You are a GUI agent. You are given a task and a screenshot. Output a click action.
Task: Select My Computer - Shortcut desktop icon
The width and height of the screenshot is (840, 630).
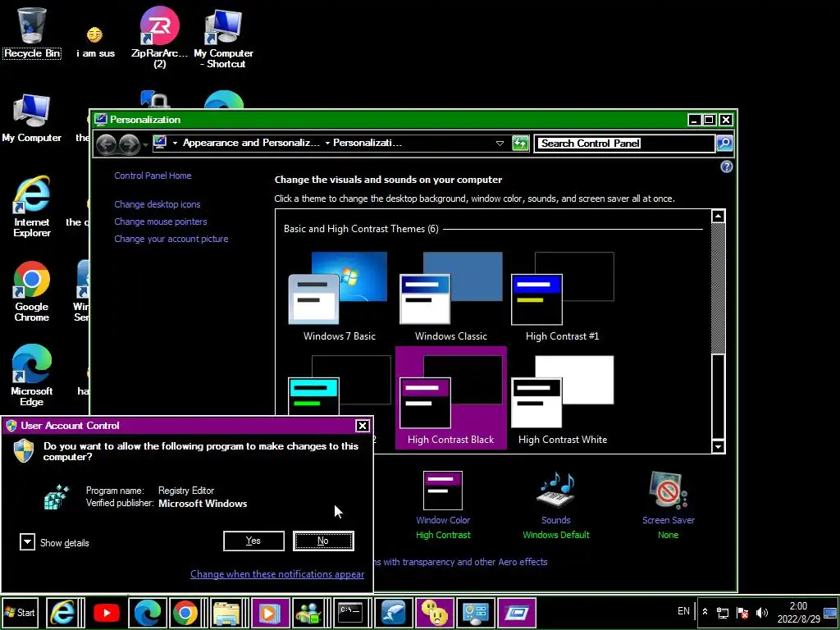click(x=223, y=39)
